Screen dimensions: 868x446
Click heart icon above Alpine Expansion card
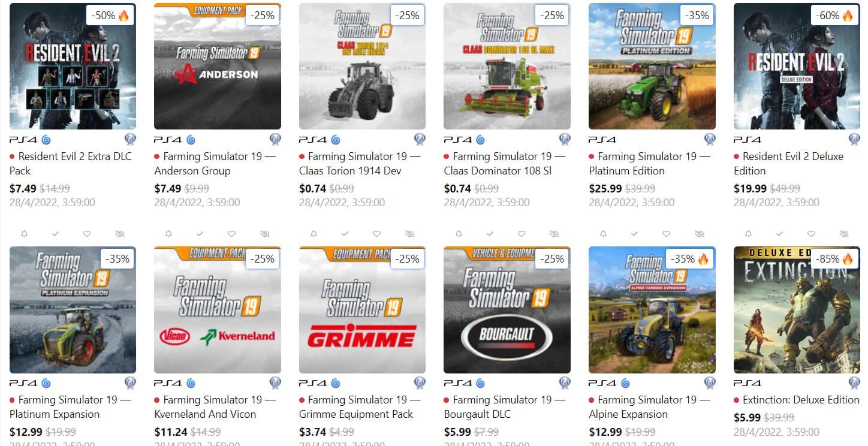click(x=666, y=233)
